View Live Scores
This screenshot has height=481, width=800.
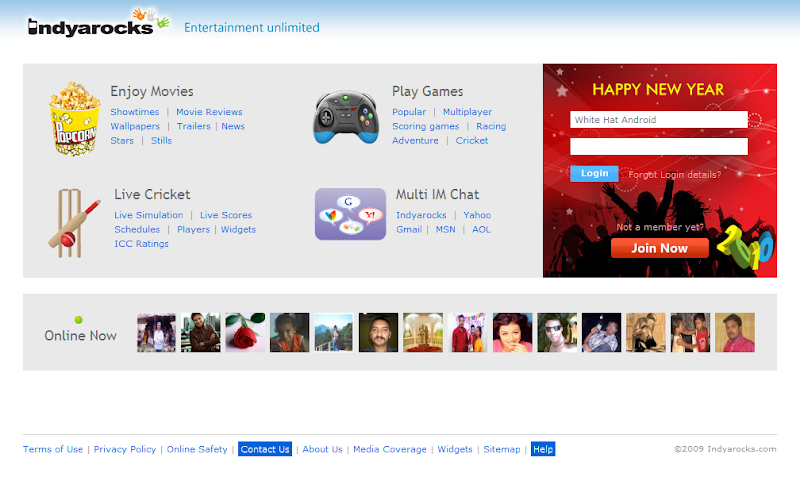coord(226,215)
